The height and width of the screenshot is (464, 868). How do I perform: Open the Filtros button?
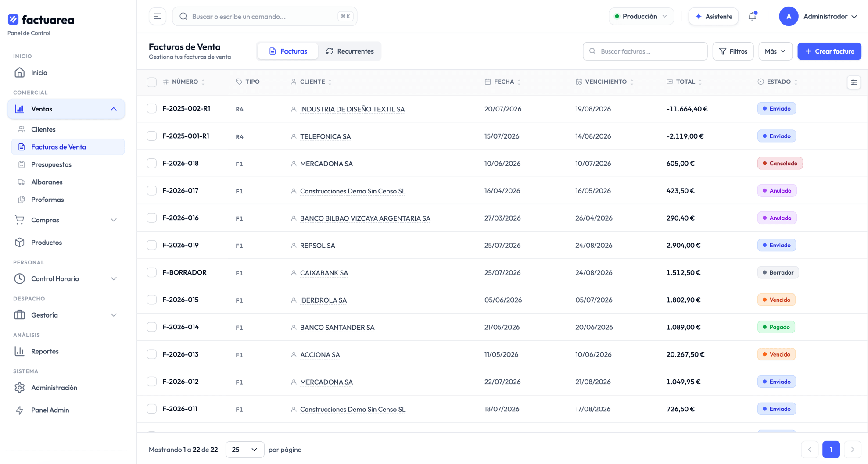733,51
